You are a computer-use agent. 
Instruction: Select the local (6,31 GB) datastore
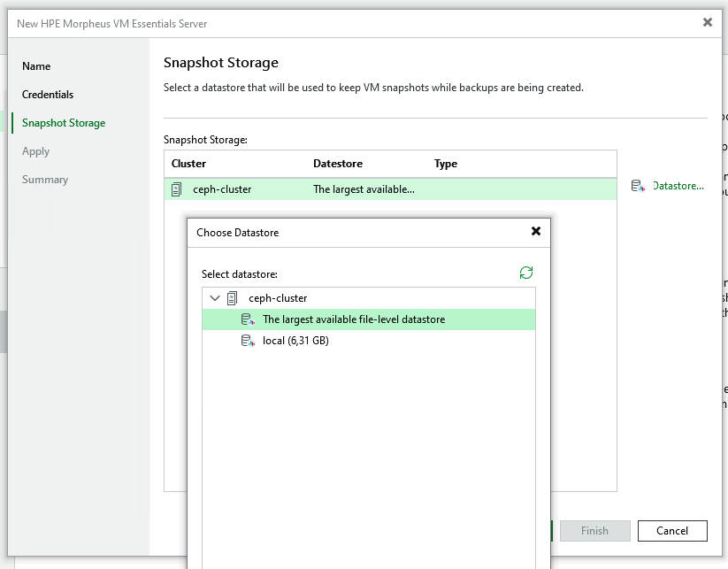369,341
